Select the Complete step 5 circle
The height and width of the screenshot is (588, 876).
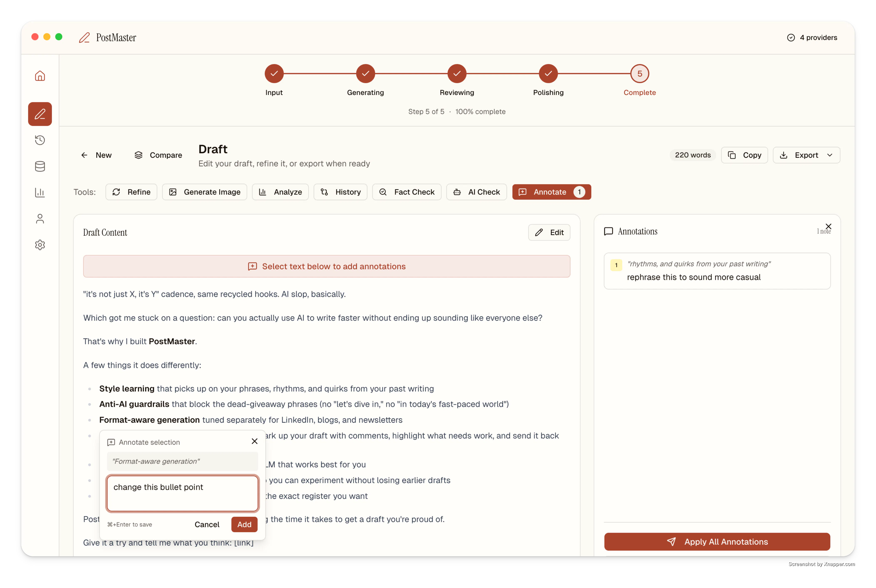point(639,73)
